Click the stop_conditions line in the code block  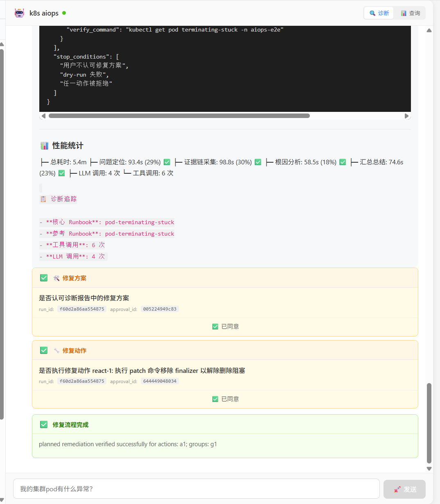point(86,57)
